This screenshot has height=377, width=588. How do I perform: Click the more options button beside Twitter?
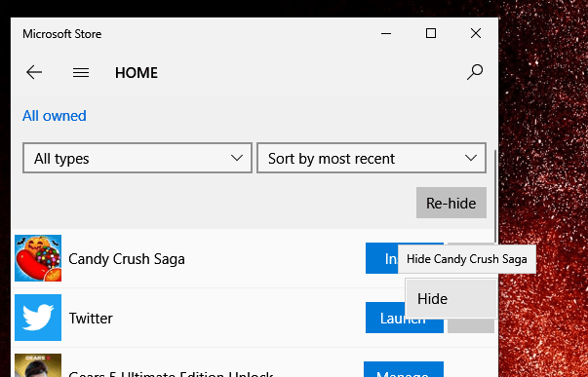coord(471,325)
